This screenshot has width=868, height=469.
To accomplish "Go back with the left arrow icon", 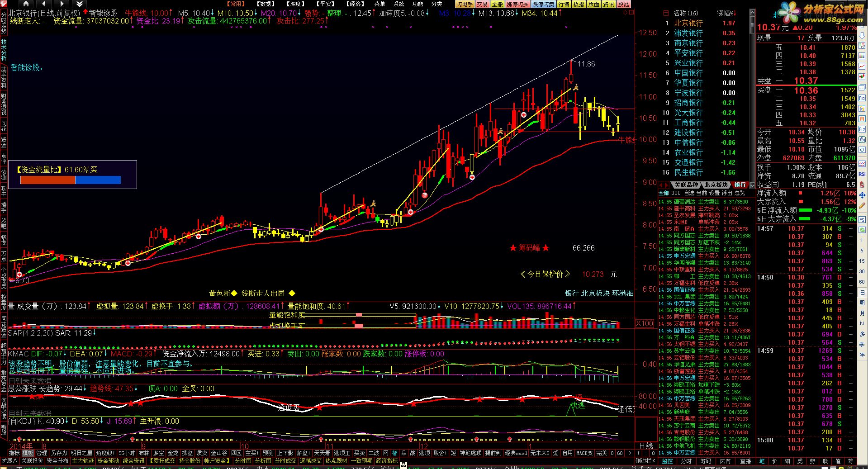I will pos(44,4).
